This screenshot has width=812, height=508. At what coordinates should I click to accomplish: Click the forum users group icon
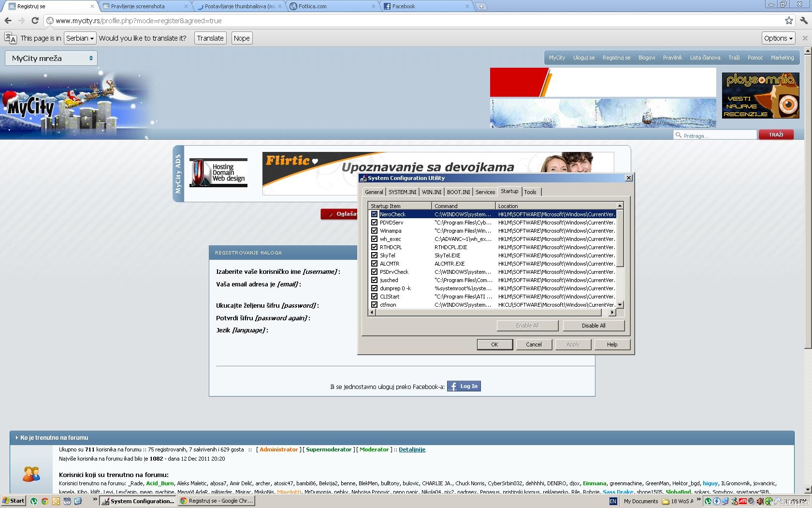pos(31,474)
